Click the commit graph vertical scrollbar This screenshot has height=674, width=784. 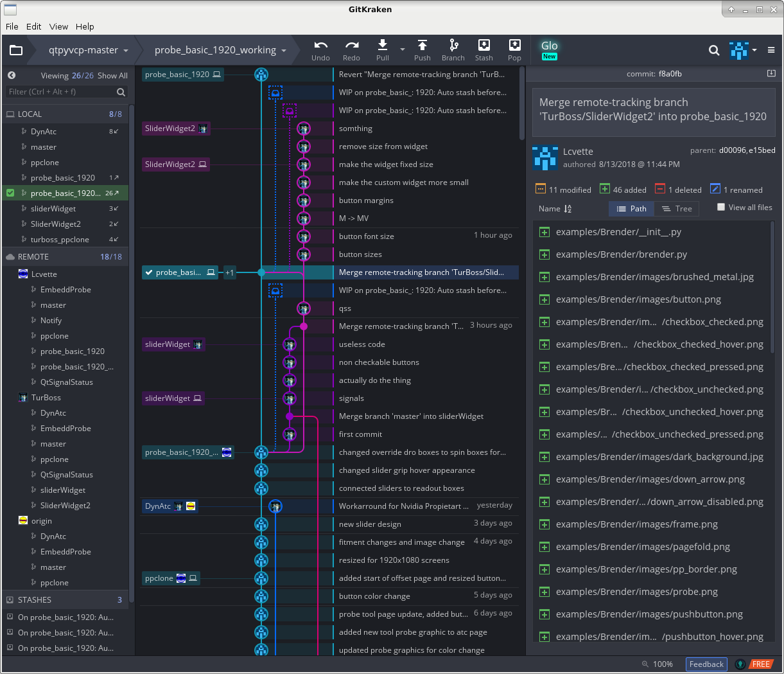tap(522, 103)
